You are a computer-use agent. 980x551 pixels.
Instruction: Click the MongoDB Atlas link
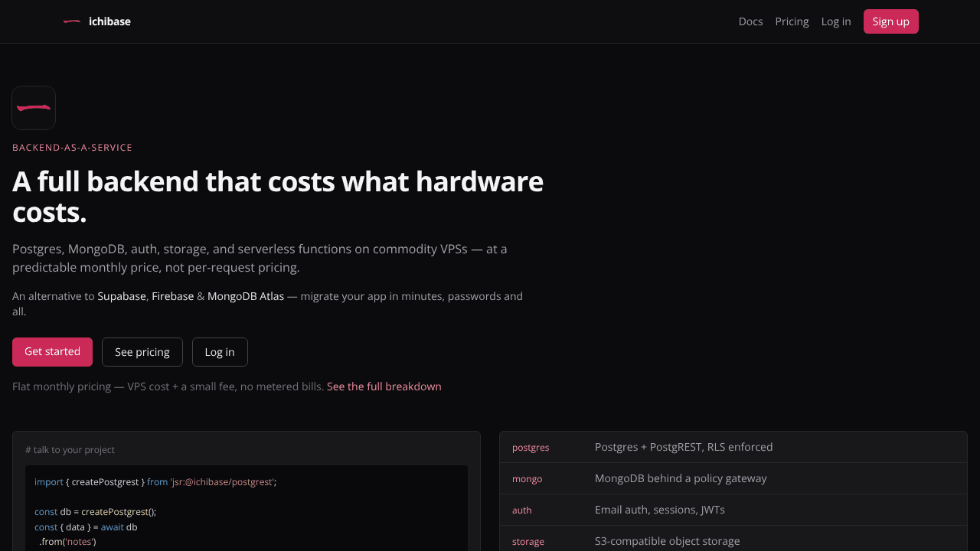[x=246, y=296]
